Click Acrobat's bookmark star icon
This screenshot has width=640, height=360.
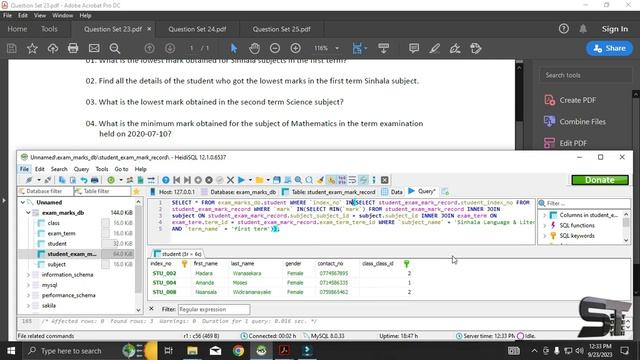32,49
